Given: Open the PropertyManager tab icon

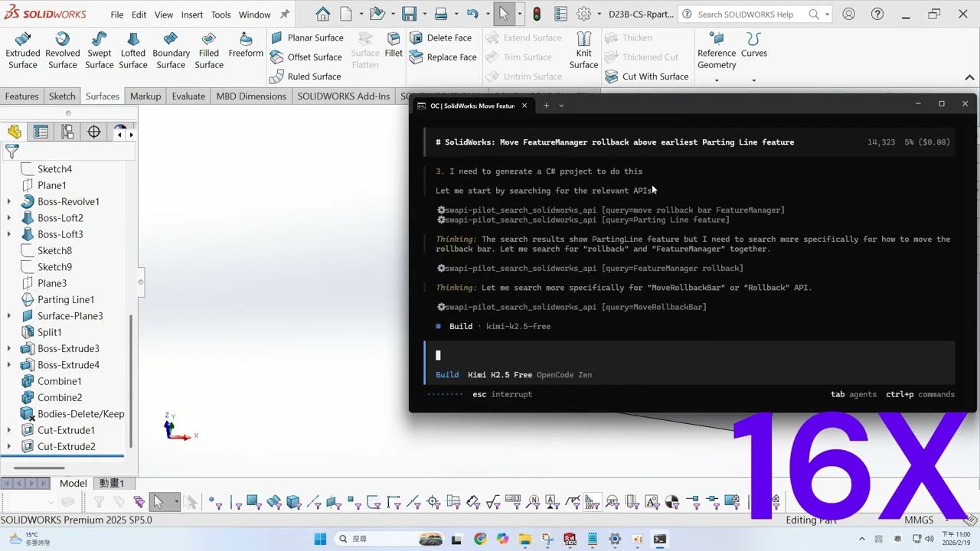Looking at the screenshot, I should click(x=41, y=132).
